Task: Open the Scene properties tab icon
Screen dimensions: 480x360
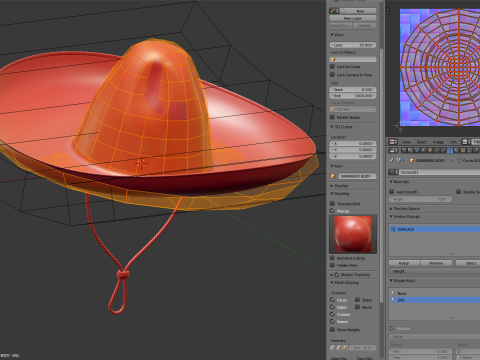Action: pos(417,150)
